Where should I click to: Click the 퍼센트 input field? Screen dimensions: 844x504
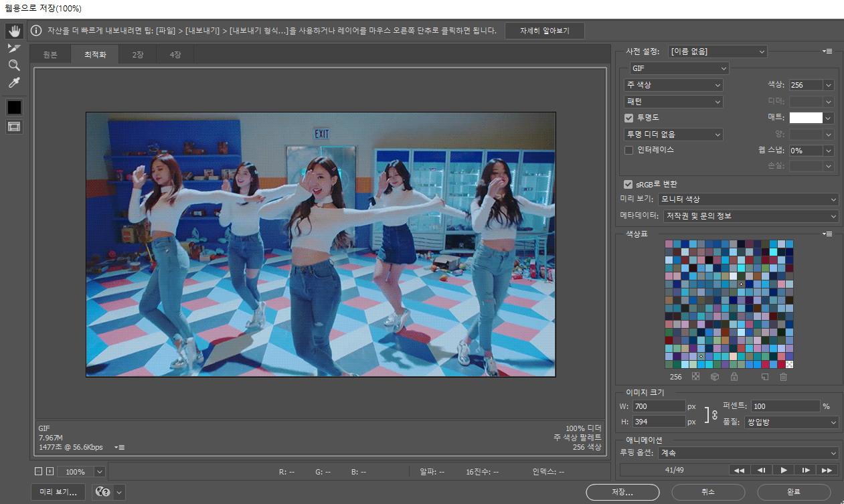[786, 406]
